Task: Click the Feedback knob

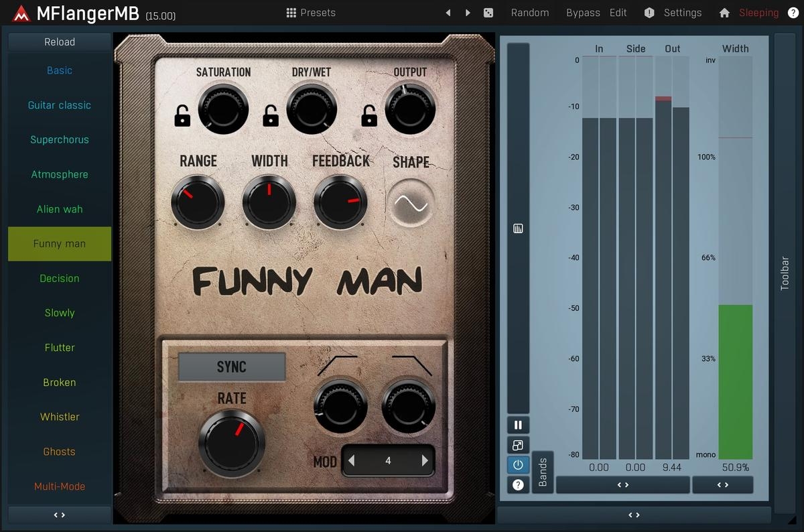Action: (340, 202)
